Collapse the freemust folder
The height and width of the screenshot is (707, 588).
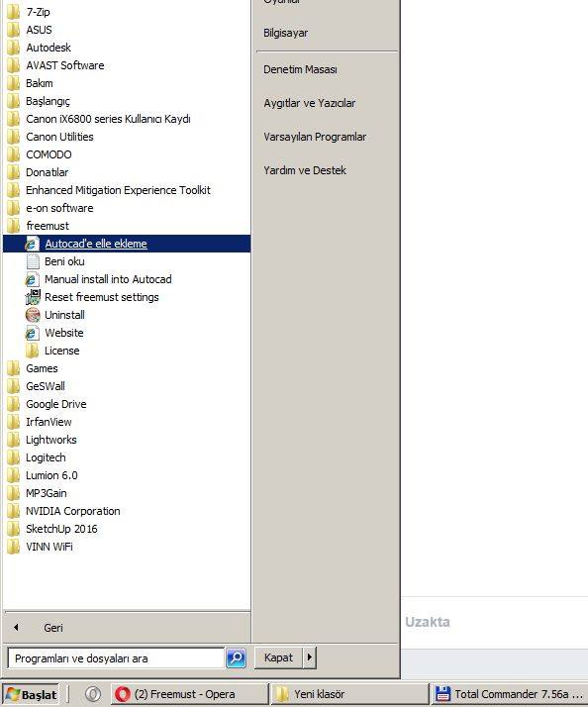coord(48,226)
